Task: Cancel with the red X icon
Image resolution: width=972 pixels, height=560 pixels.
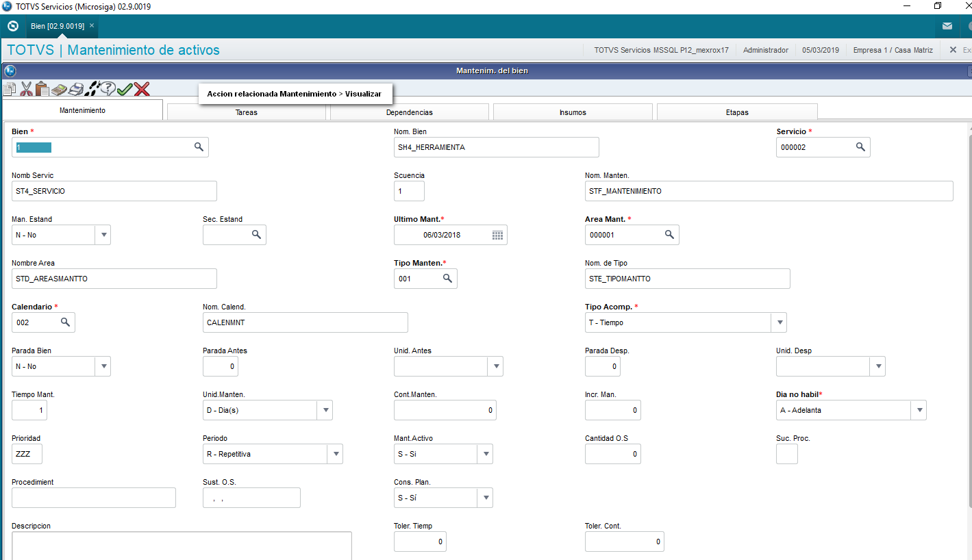Action: [142, 89]
